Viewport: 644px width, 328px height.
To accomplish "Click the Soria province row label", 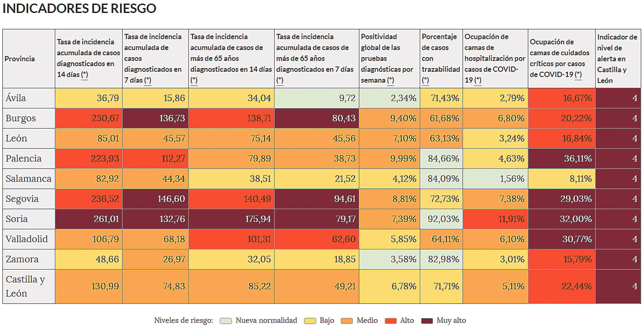I will tap(17, 219).
